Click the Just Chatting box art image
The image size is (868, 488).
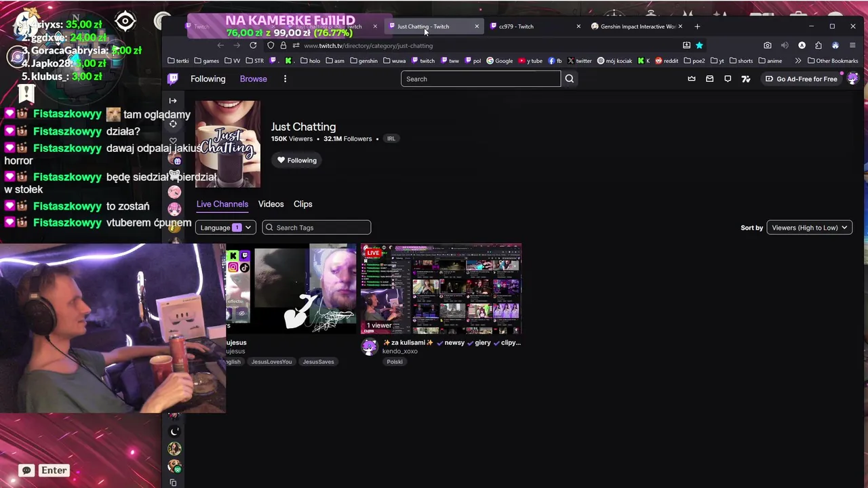[228, 144]
